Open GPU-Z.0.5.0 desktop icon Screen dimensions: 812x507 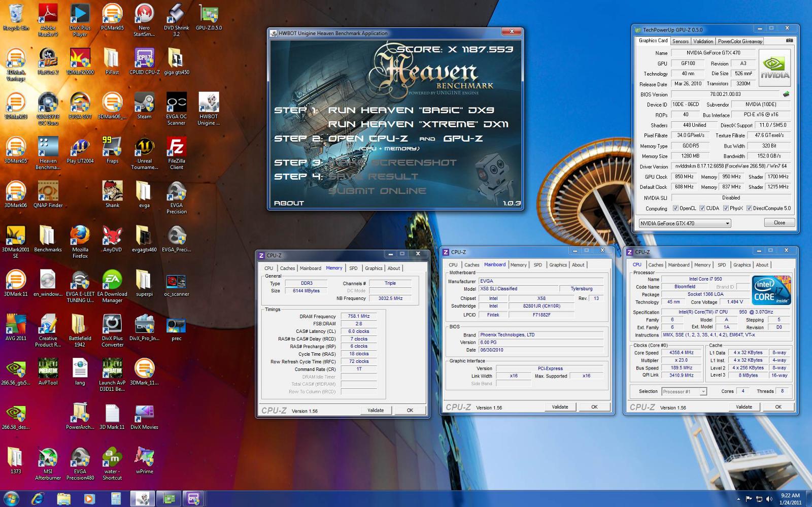click(209, 18)
